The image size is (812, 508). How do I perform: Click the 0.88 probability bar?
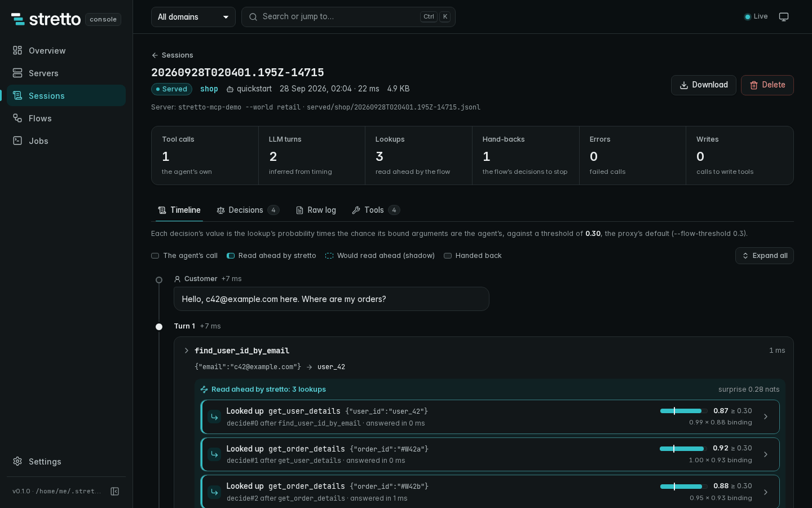point(683,486)
